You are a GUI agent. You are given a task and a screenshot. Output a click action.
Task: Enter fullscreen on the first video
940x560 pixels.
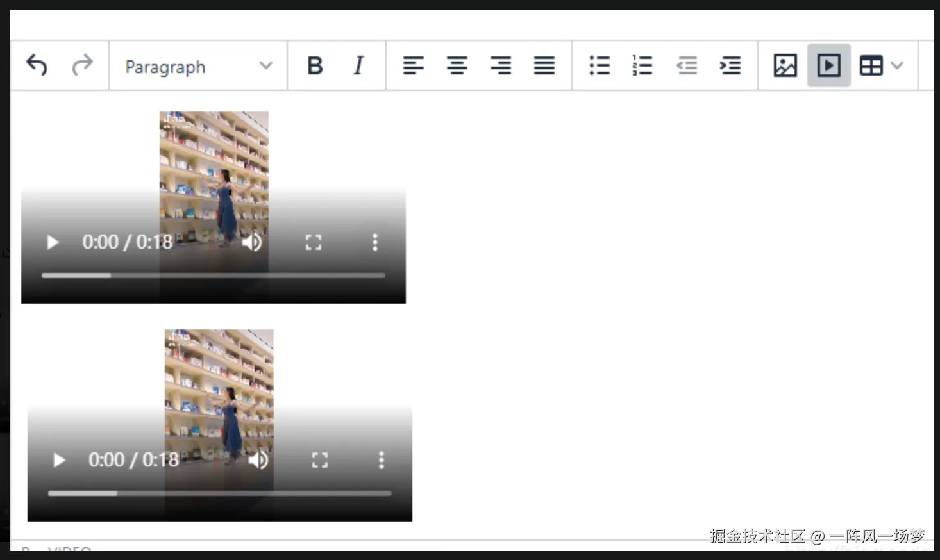tap(314, 242)
